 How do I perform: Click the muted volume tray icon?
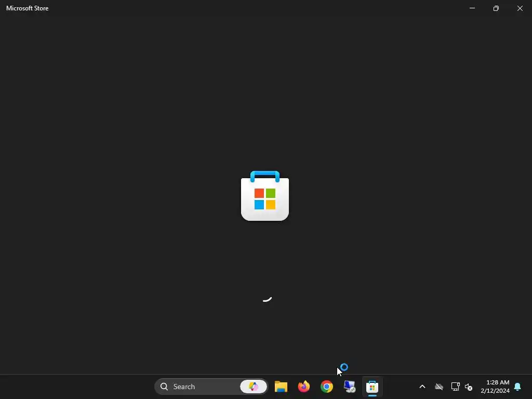tap(469, 387)
